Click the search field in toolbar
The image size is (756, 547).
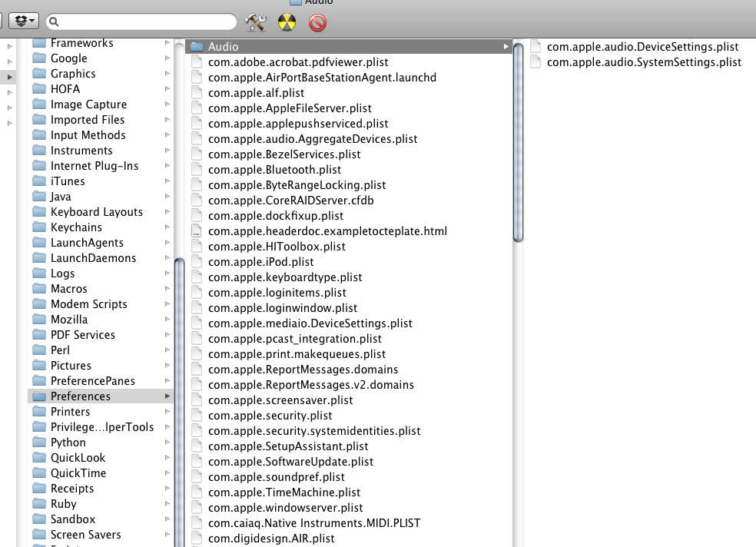pos(141,22)
